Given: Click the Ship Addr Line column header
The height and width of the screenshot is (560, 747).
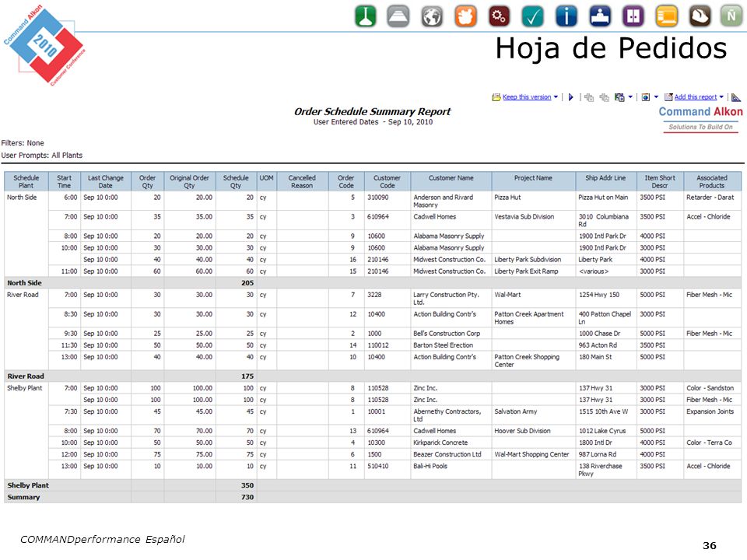Looking at the screenshot, I should 605,181.
